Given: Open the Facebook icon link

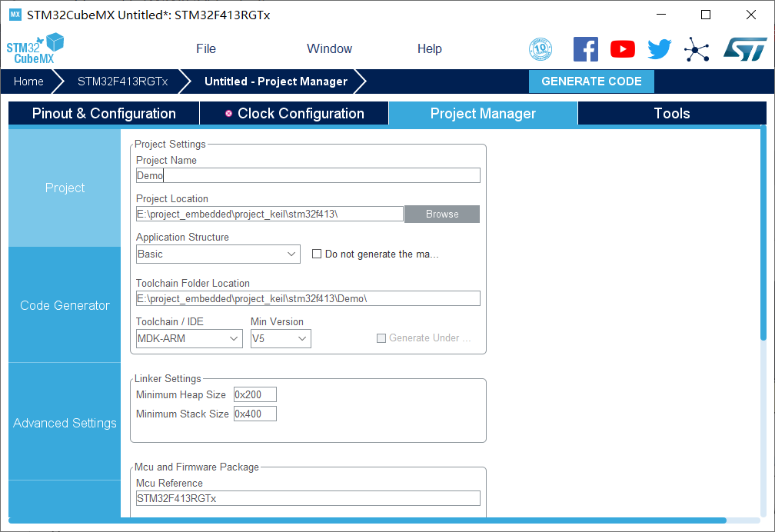Looking at the screenshot, I should click(586, 49).
